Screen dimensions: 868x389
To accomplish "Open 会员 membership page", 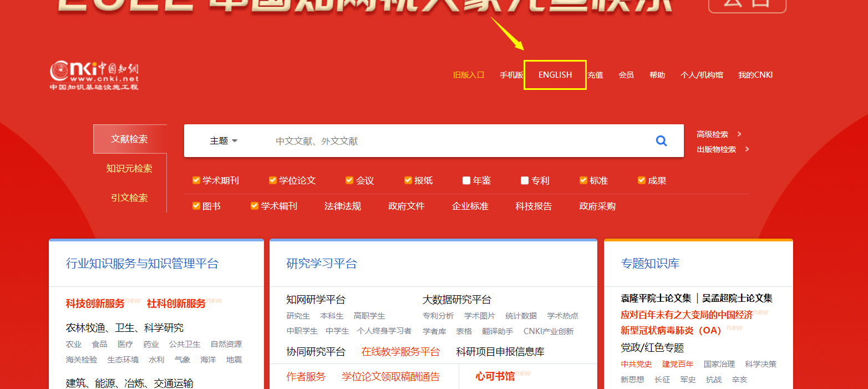I will pyautogui.click(x=626, y=75).
